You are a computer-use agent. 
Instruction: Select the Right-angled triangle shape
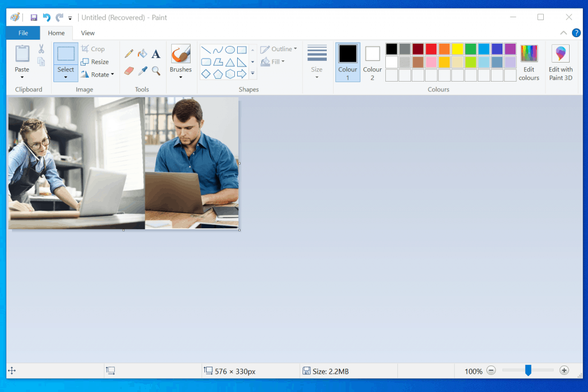point(242,62)
